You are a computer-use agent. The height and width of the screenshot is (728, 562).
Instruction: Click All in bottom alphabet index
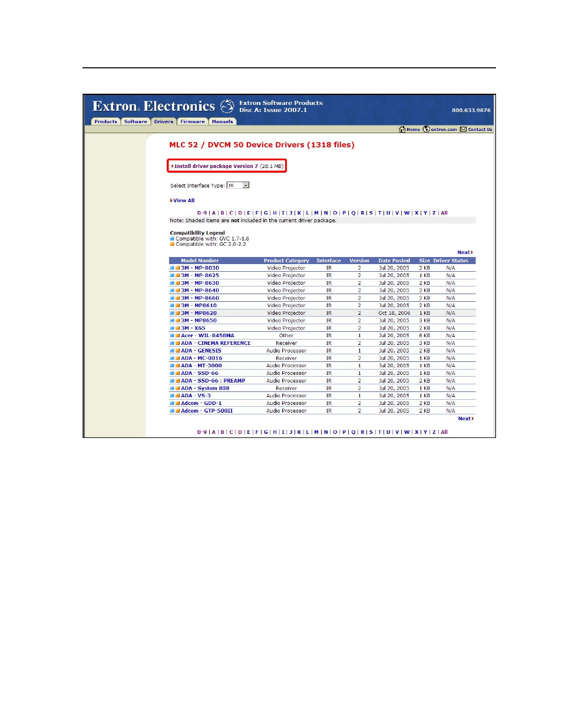pos(444,432)
